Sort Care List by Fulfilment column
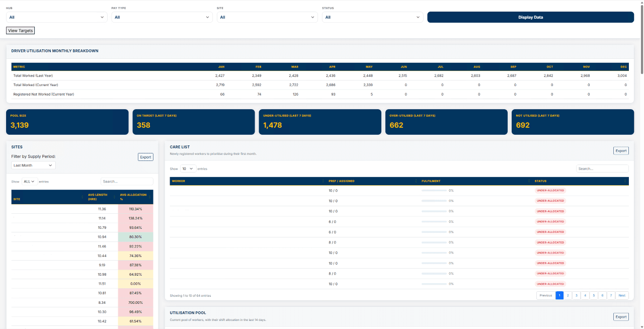Viewport: 644px width, 329px height. (x=476, y=181)
